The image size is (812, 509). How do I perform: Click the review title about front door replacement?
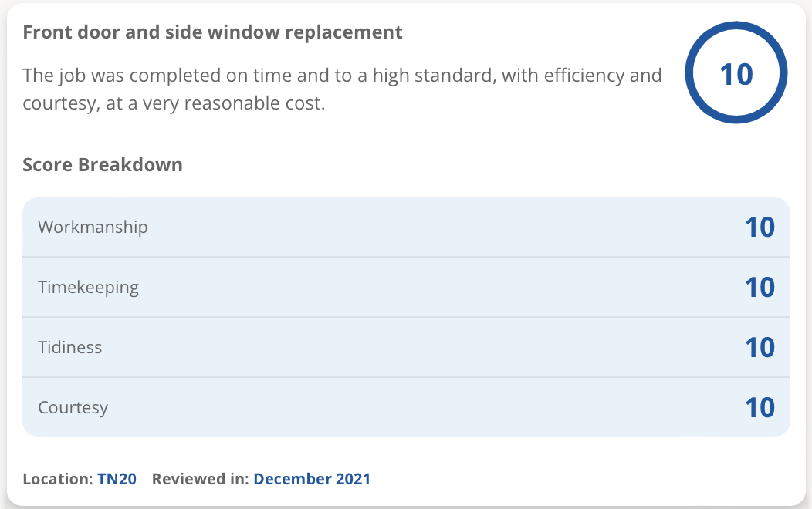tap(212, 32)
